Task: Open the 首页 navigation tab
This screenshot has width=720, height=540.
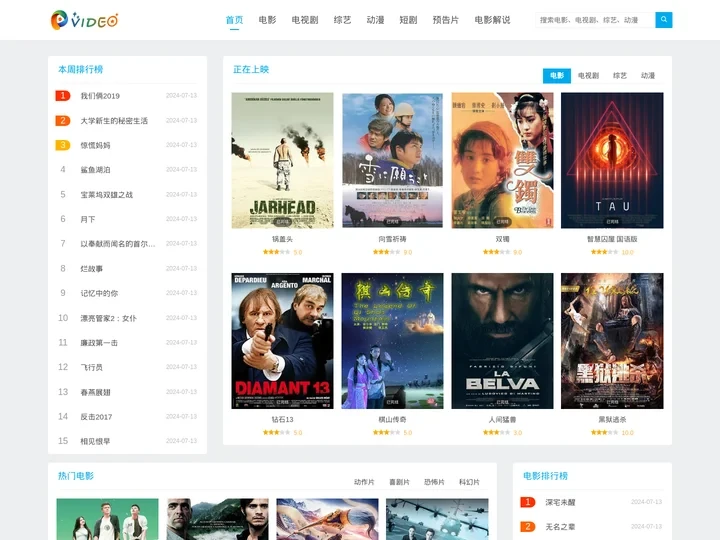Action: 234,20
